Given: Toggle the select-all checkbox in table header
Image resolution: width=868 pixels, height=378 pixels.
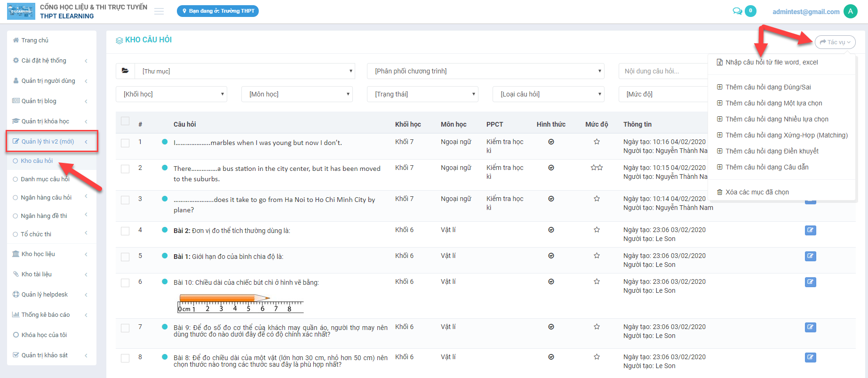Looking at the screenshot, I should 125,121.
